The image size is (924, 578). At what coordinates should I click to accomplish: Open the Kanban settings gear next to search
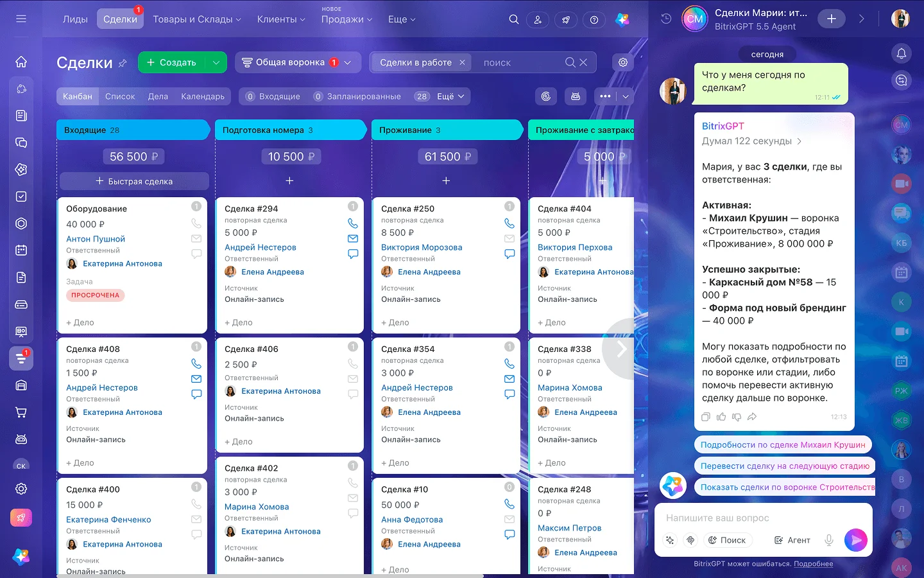[x=623, y=62]
